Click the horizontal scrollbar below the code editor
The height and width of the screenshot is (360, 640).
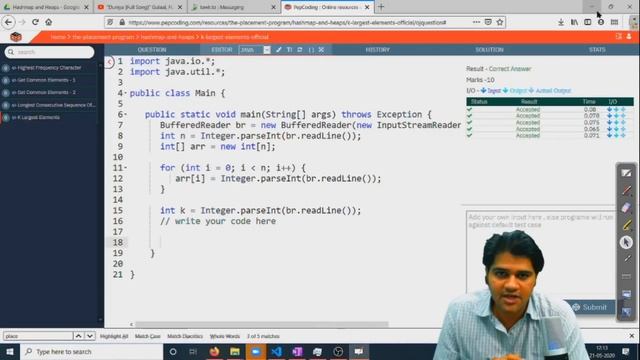point(261,324)
